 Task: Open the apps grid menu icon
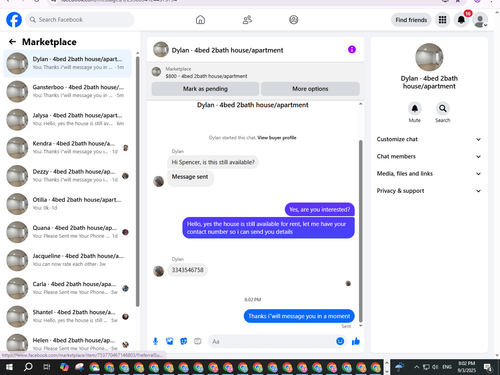click(x=442, y=20)
